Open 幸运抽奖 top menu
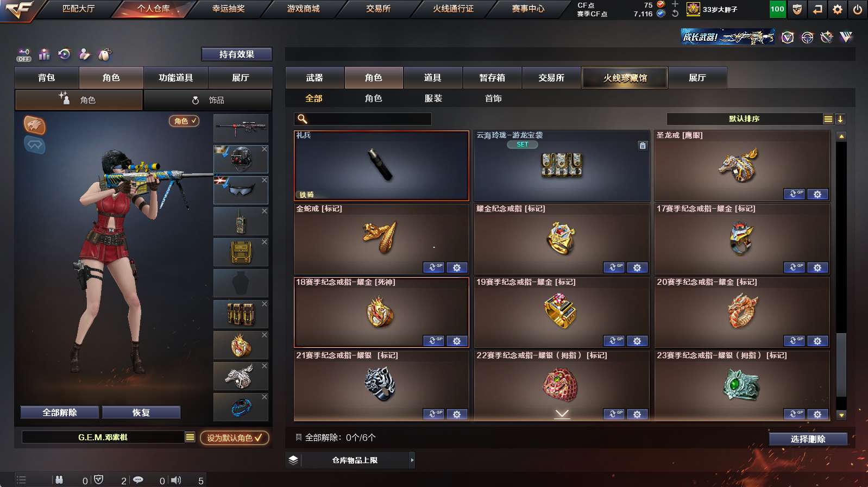 pyautogui.click(x=228, y=9)
